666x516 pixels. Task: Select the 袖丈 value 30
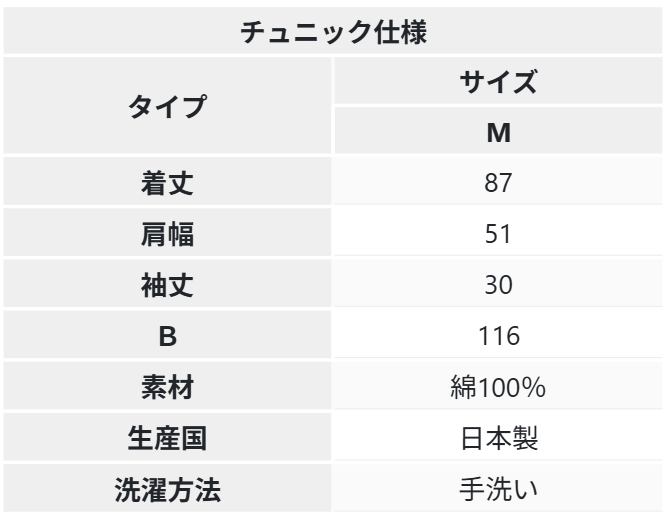coord(499,286)
